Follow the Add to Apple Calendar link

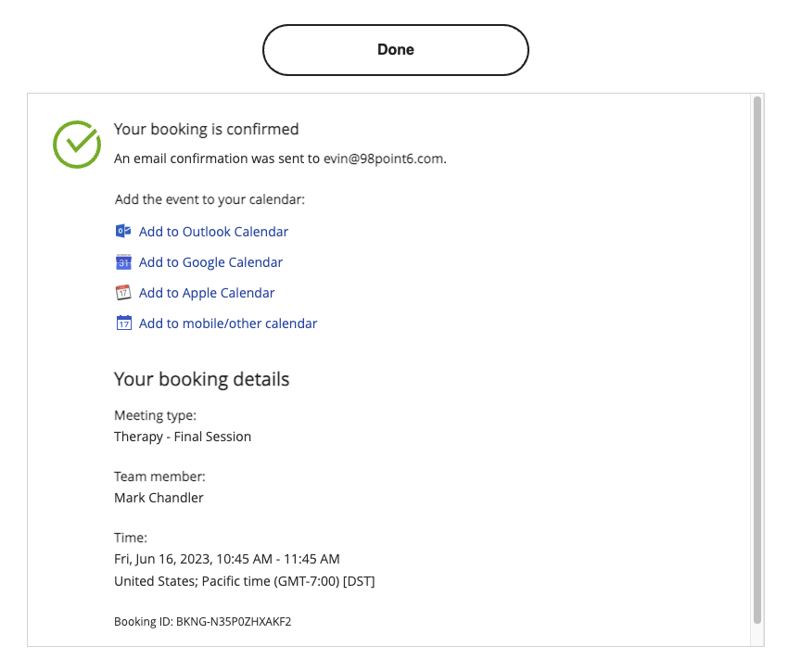coord(207,293)
